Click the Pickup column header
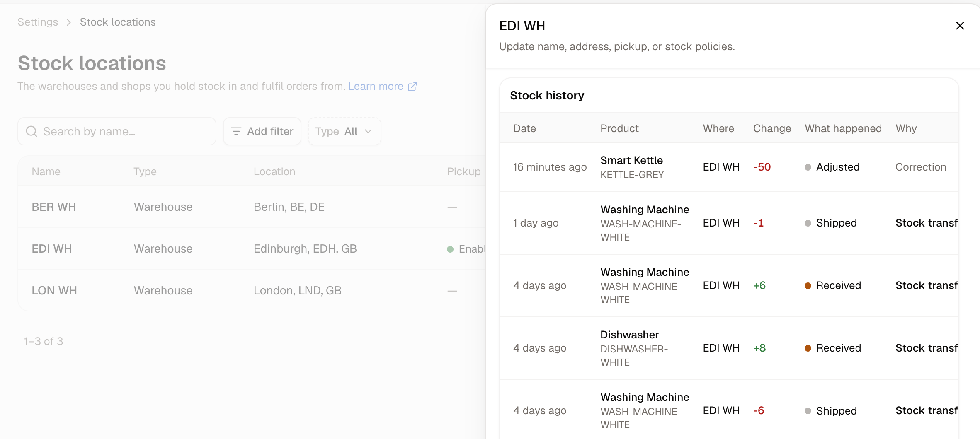980x439 pixels. pyautogui.click(x=464, y=171)
